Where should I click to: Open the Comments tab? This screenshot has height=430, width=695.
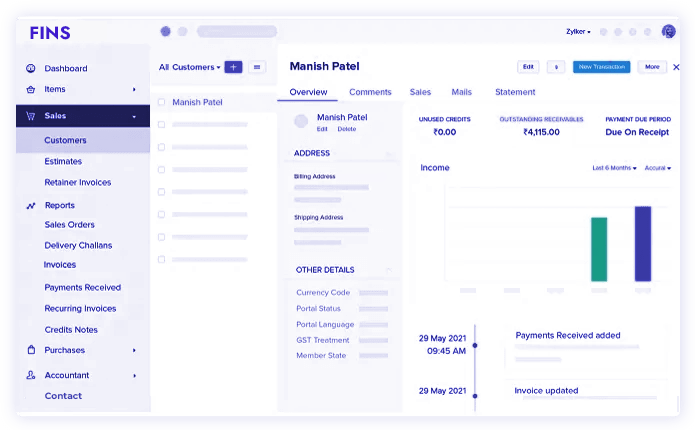point(370,92)
